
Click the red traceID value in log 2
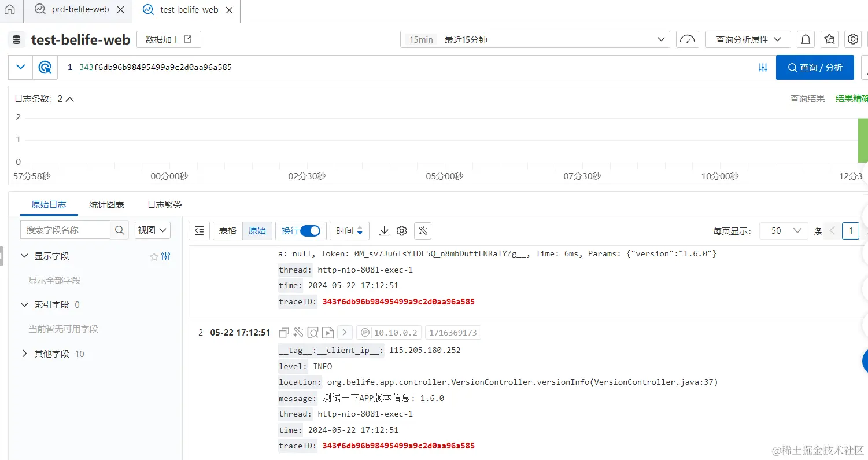point(398,446)
